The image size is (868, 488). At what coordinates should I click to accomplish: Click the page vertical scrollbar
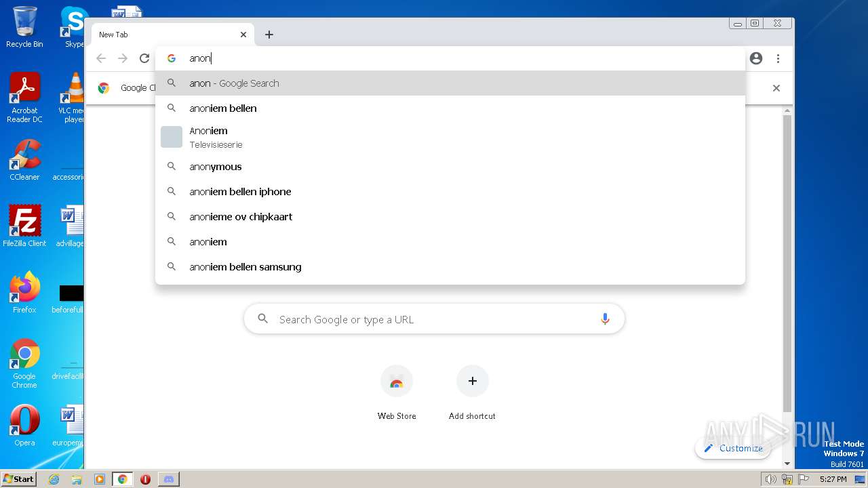point(787,264)
